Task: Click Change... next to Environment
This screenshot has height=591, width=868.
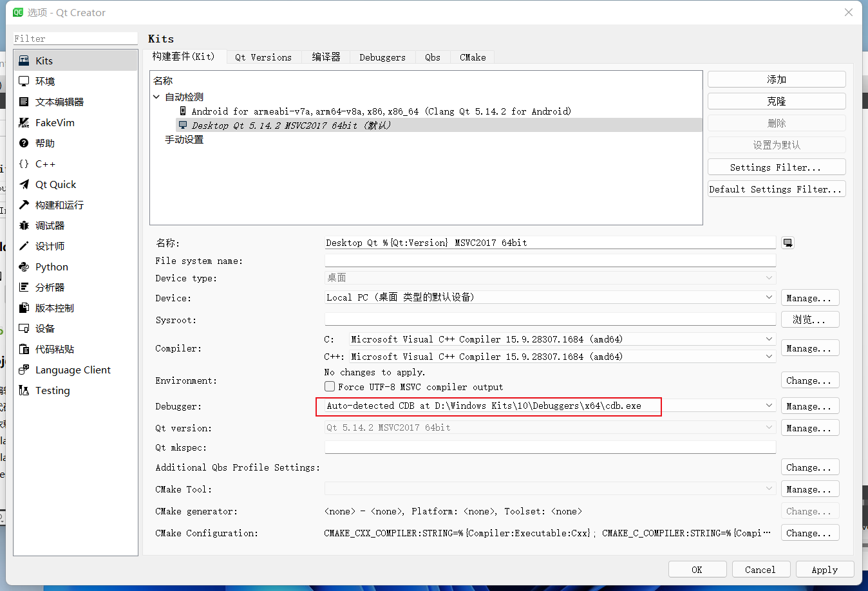Action: point(810,380)
